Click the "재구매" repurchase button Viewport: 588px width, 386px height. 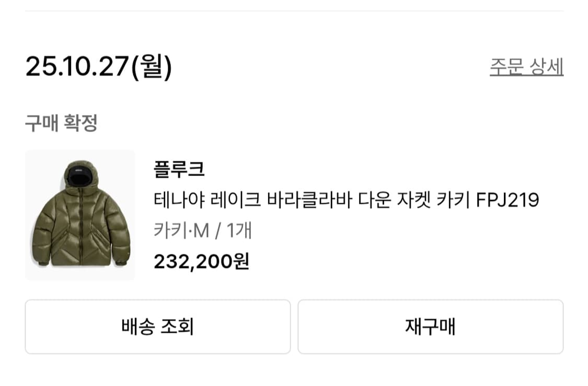(430, 326)
